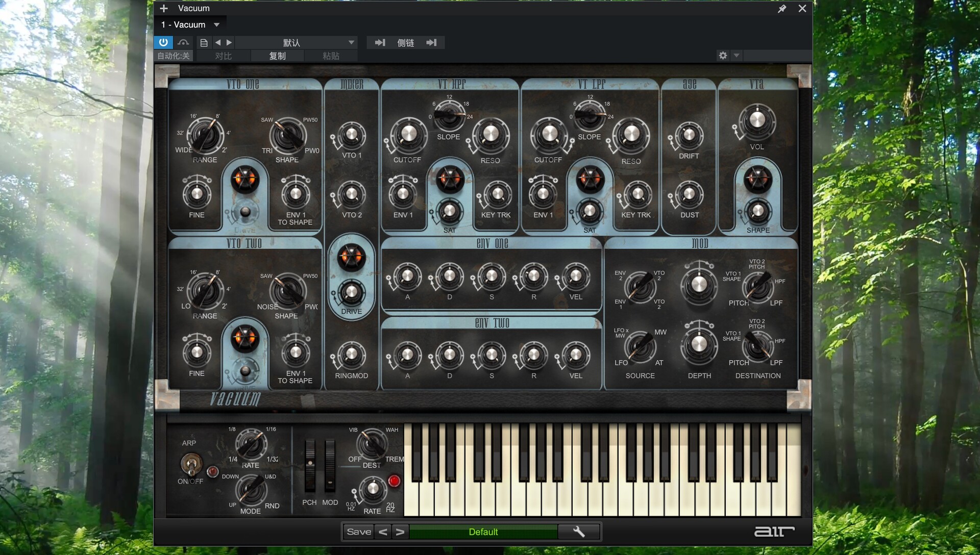
Task: Click the red LFO rate sync LED
Action: [394, 481]
